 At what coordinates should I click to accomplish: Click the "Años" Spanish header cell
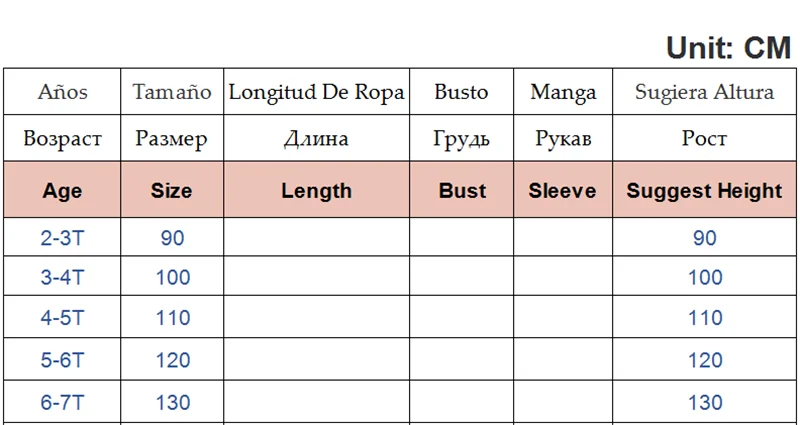[x=62, y=92]
